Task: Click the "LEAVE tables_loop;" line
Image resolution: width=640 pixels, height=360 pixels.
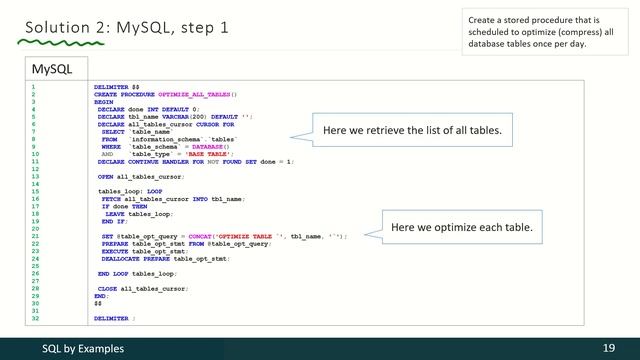Action: coord(139,214)
